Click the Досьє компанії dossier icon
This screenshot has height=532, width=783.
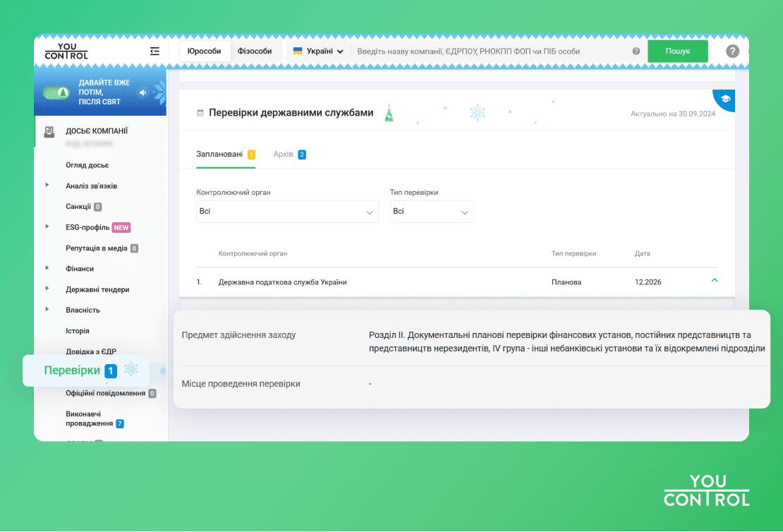tap(49, 131)
